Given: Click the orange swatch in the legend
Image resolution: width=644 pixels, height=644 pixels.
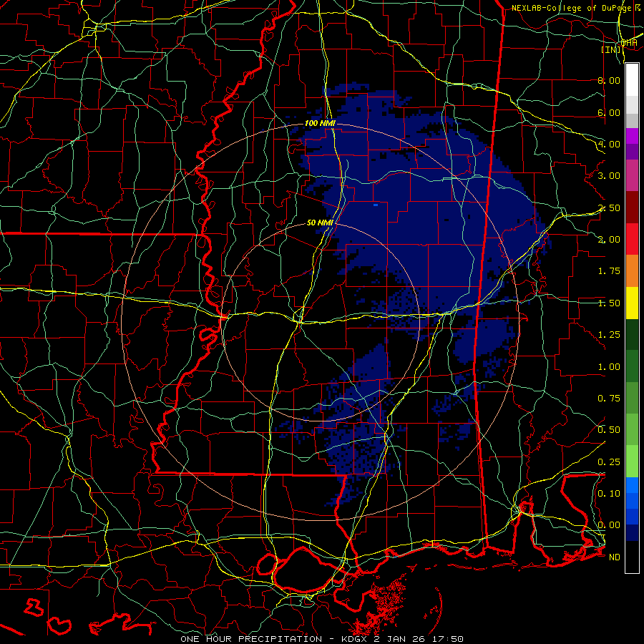Looking at the screenshot, I should (x=632, y=271).
